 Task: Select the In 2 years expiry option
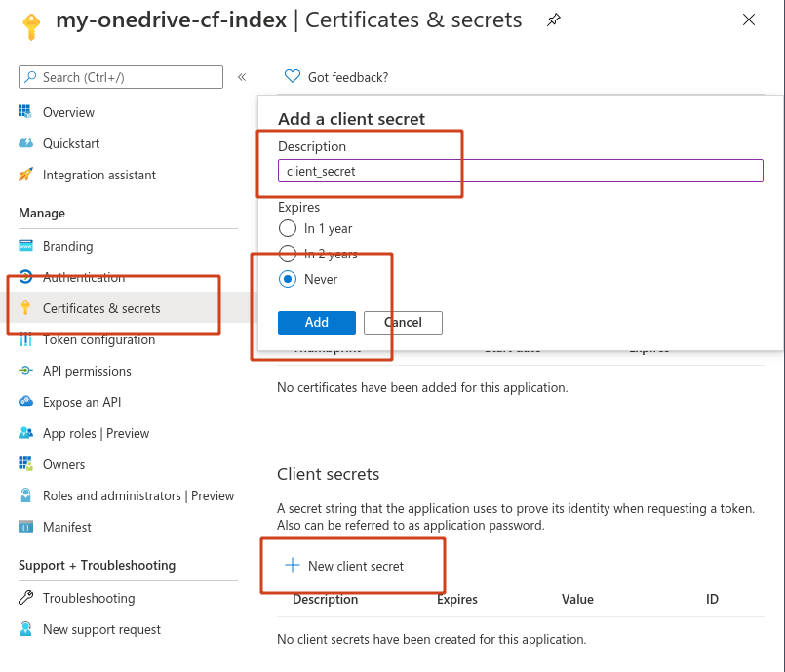pyautogui.click(x=288, y=254)
